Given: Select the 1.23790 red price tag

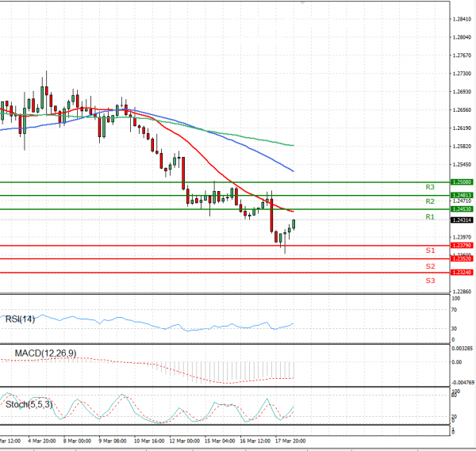Looking at the screenshot, I should [462, 246].
